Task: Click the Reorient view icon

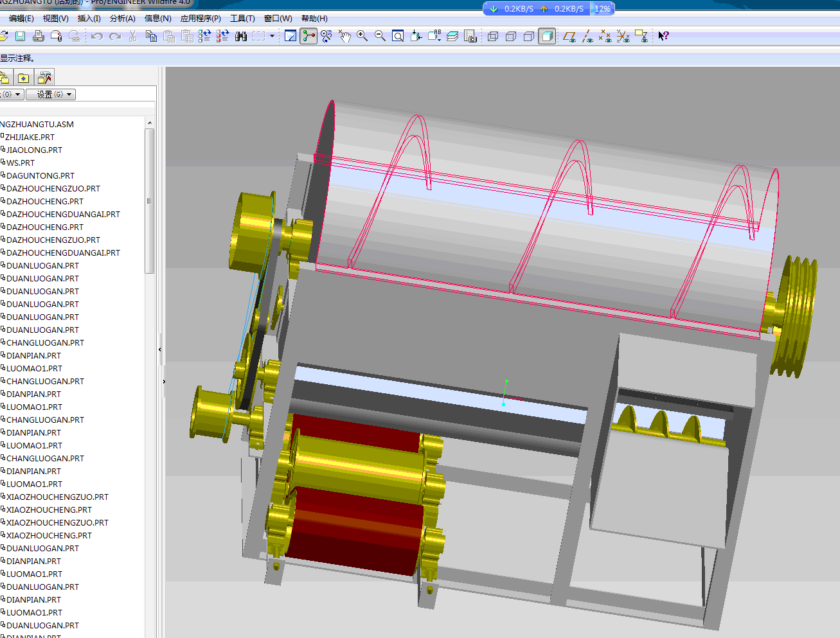Action: click(x=416, y=36)
